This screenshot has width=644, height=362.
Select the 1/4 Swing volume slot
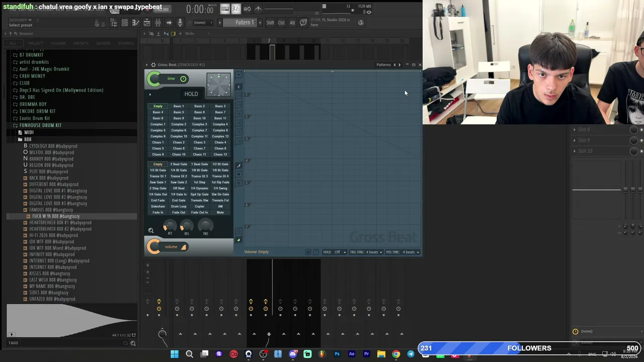220,189
